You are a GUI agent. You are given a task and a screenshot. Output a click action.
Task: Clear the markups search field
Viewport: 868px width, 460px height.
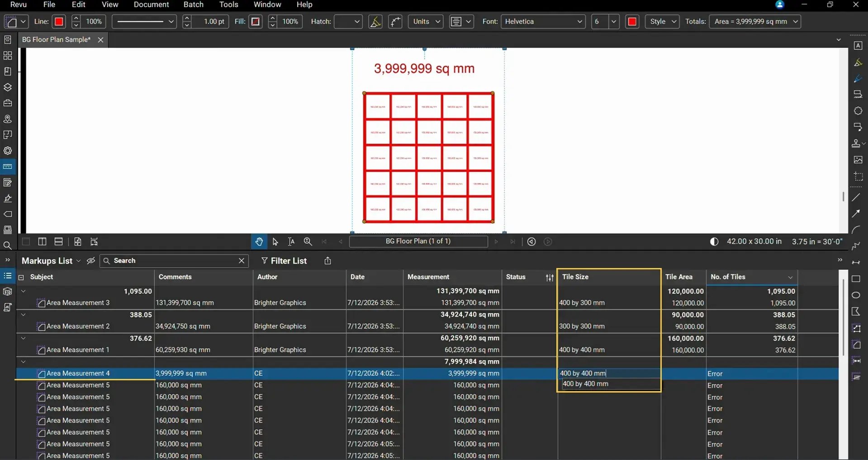click(242, 261)
